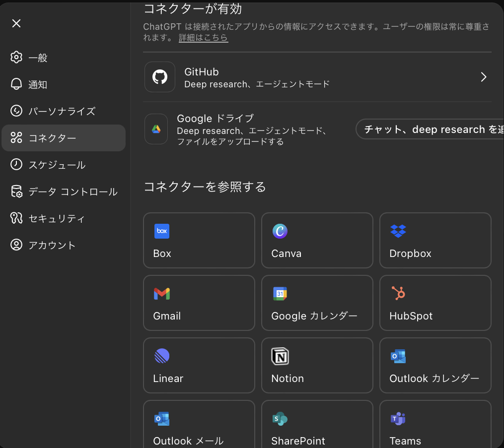Click the アカウント person icon

(16, 245)
